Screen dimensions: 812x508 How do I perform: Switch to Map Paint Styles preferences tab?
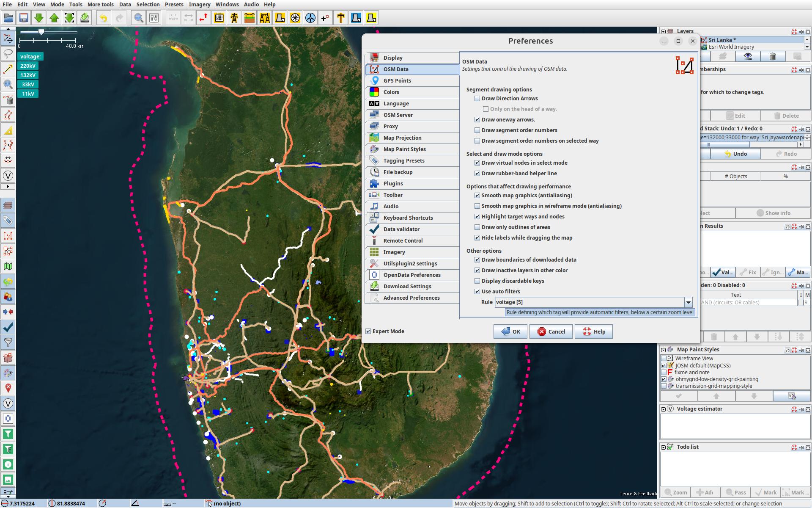[x=404, y=149]
